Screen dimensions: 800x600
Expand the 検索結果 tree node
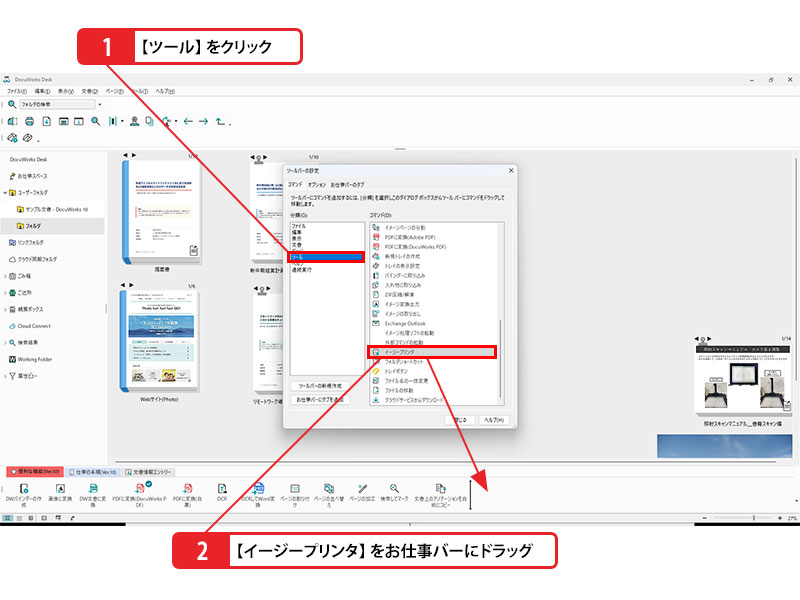5,343
